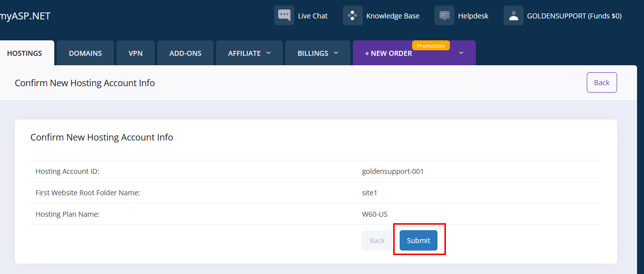Click the orange Promotion badge
Screen dimensions: 644x274
(430, 46)
